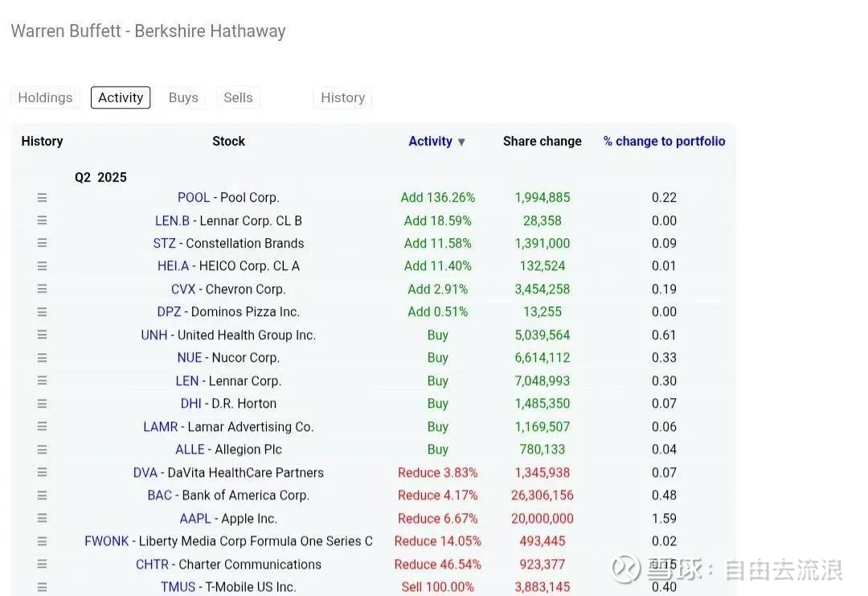This screenshot has height=596, width=868.
Task: Click share change value 20,000,000
Action: point(542,519)
